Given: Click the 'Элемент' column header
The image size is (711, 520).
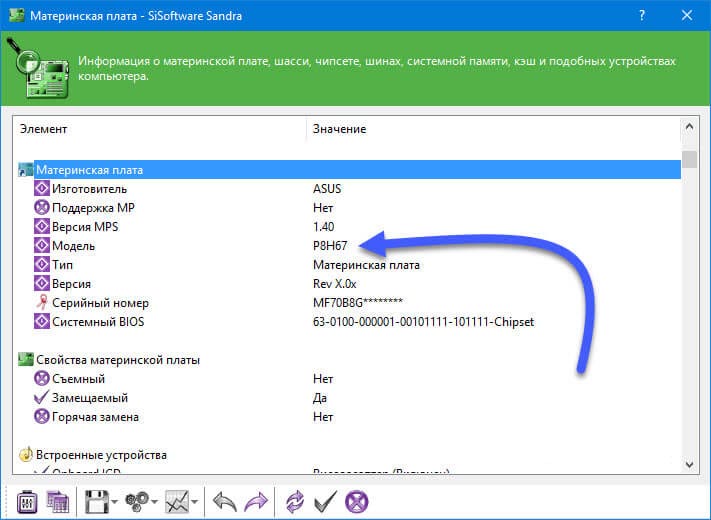Looking at the screenshot, I should 44,129.
